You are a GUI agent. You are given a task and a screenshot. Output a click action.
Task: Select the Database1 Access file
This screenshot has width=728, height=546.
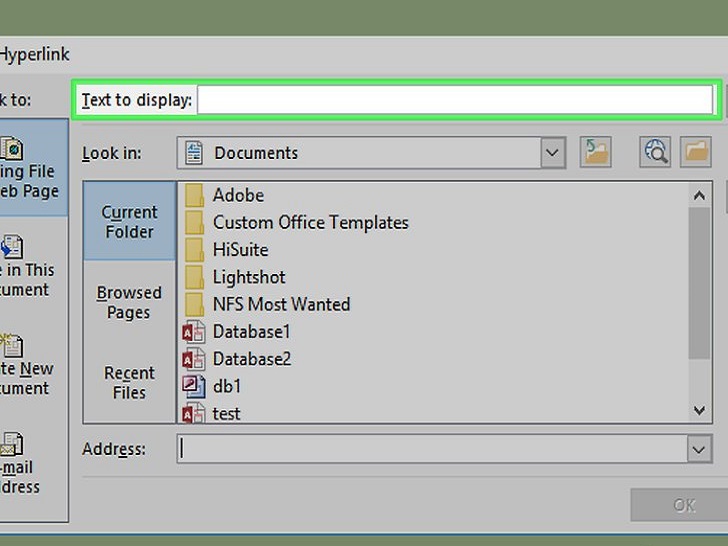(251, 331)
